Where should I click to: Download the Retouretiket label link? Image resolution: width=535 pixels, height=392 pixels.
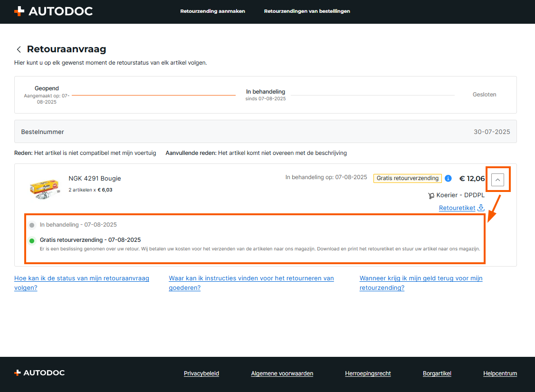coord(457,208)
